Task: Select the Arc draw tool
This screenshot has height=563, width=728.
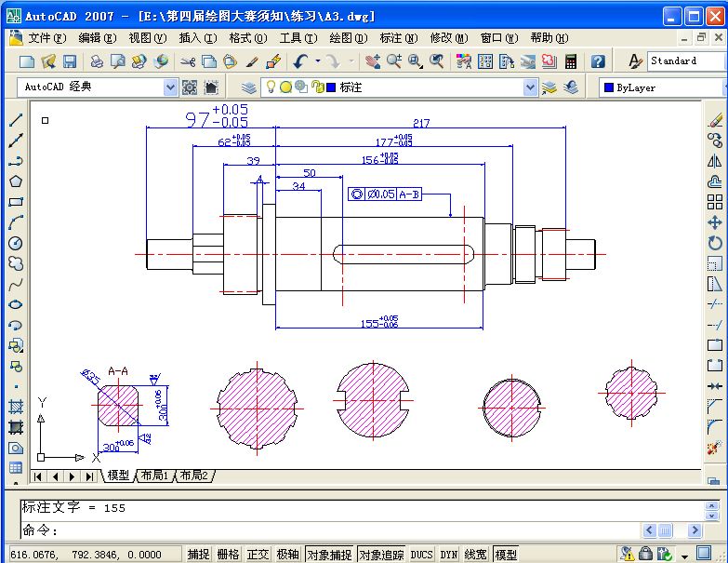Action: click(x=16, y=222)
